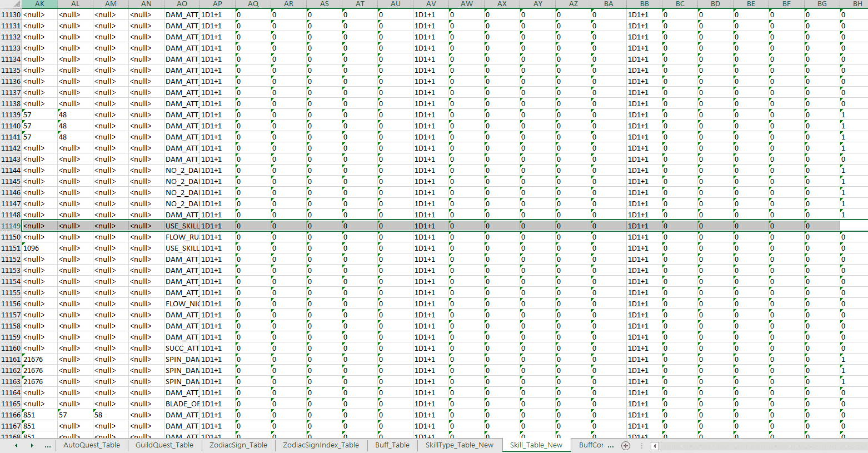Click the 1D1+1 cell in column AV, row 11149
Image resolution: width=868 pixels, height=453 pixels.
[431, 226]
